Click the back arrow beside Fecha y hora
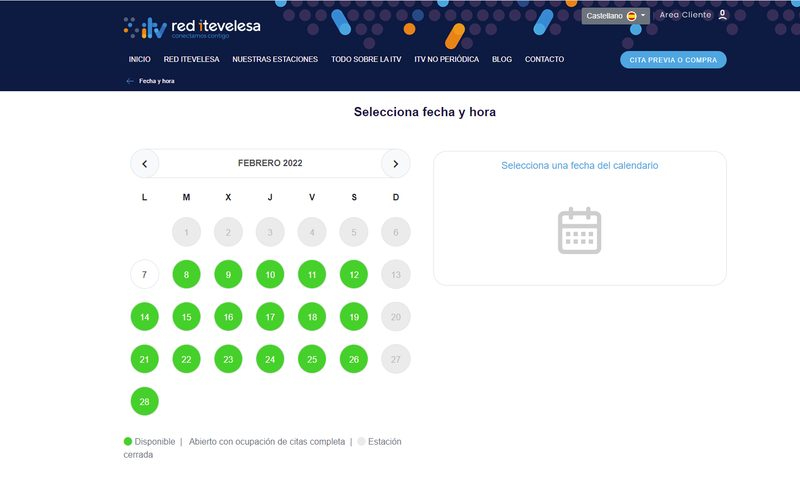Screen dimensions: 800x500 pos(130,81)
